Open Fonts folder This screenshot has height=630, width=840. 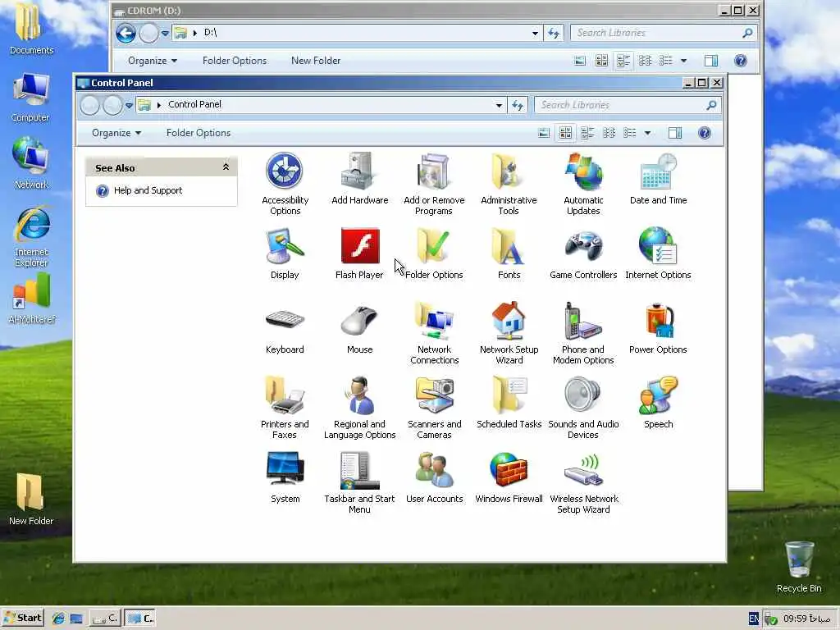click(x=509, y=253)
